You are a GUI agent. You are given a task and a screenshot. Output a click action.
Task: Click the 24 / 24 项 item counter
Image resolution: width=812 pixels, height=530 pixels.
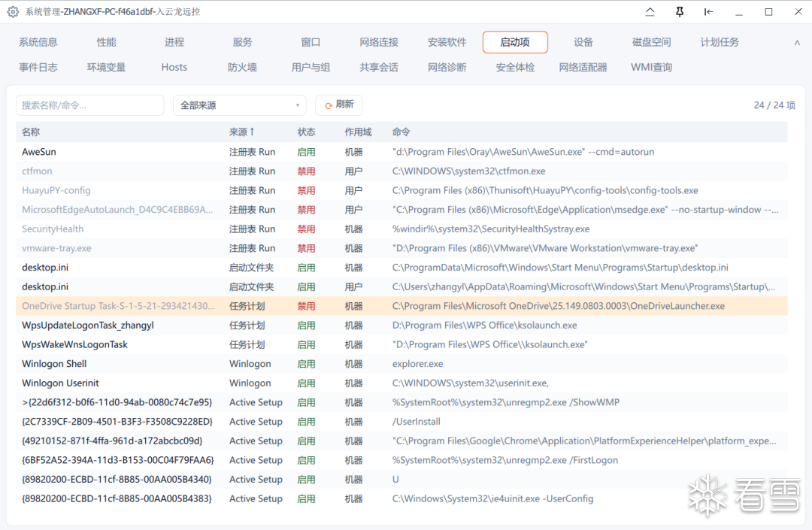pyautogui.click(x=774, y=105)
